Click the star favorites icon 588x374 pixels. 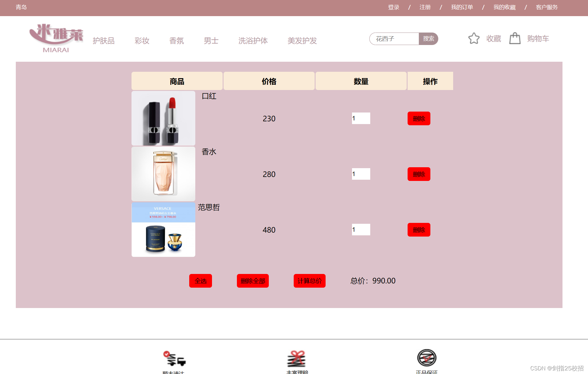coord(473,39)
